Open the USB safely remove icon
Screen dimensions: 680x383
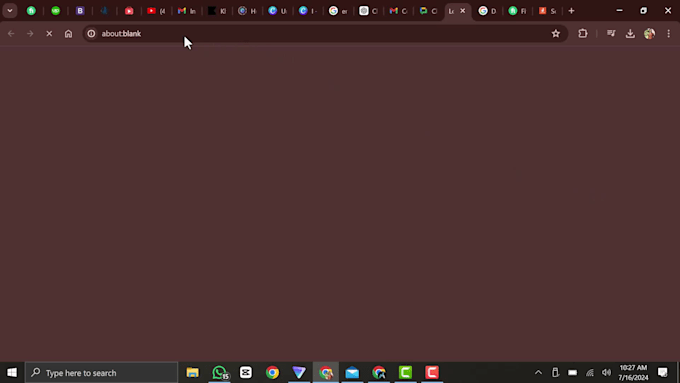tap(555, 373)
